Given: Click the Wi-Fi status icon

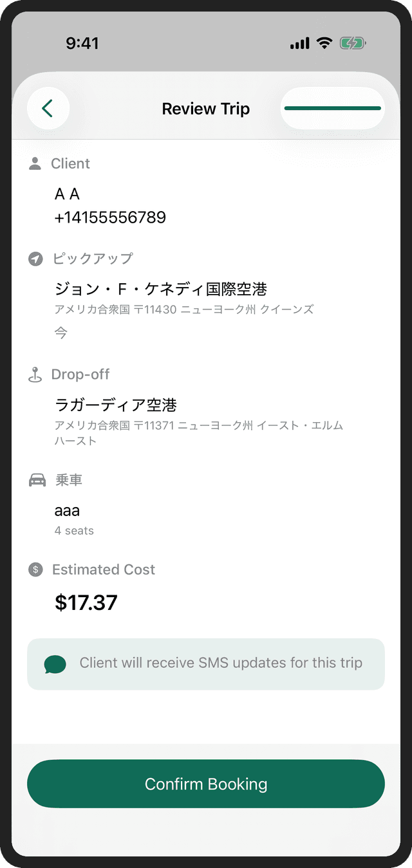Looking at the screenshot, I should point(324,43).
